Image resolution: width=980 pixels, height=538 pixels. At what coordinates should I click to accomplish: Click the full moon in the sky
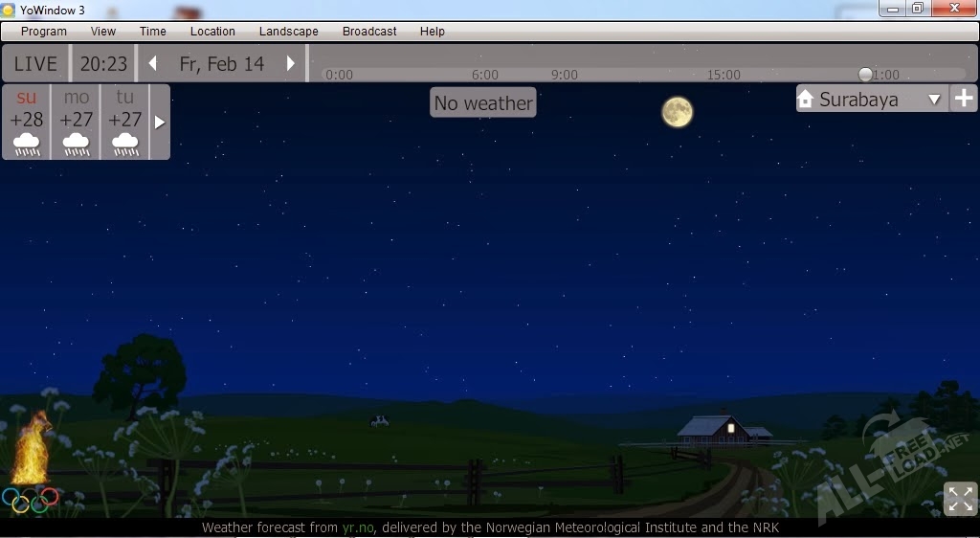coord(677,112)
